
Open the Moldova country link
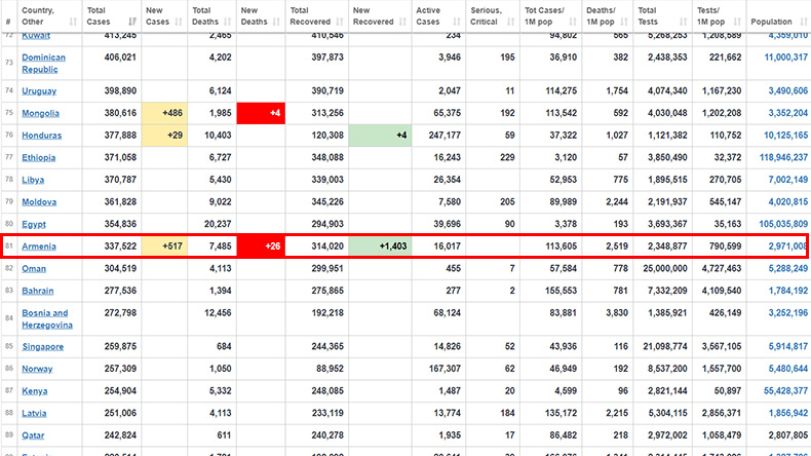pos(39,202)
